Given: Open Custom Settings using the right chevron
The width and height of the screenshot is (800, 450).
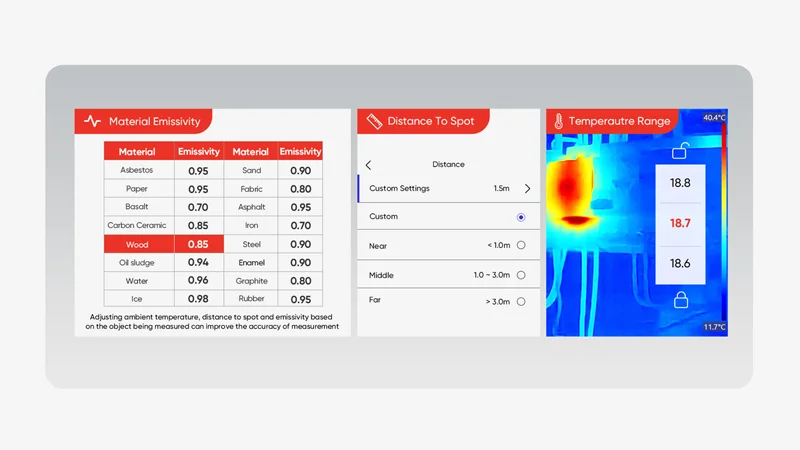Looking at the screenshot, I should click(527, 188).
